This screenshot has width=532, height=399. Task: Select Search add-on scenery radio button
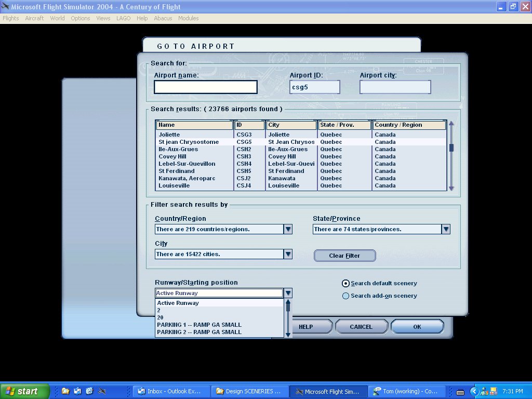[345, 296]
